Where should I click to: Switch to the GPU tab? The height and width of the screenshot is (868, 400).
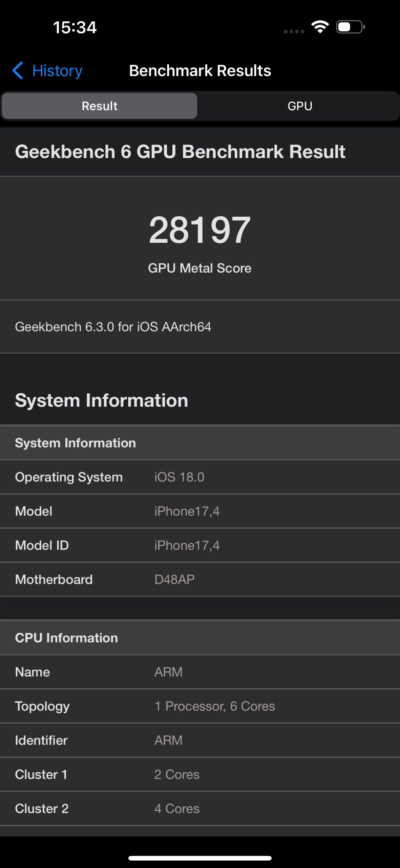[x=300, y=106]
